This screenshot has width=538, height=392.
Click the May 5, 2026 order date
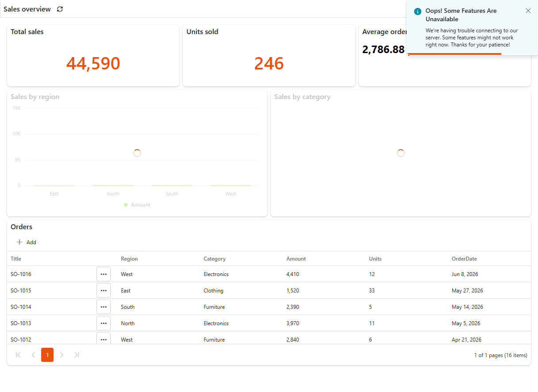(466, 323)
